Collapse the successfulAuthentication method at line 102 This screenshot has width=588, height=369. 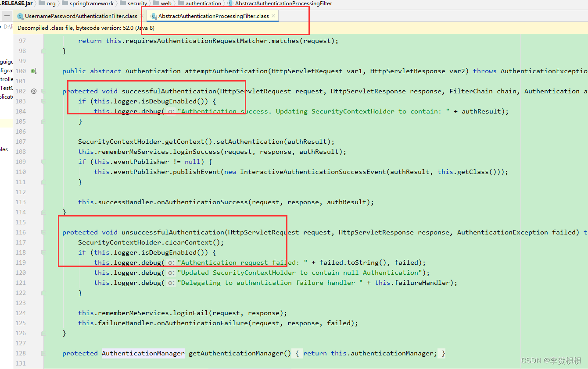[43, 91]
